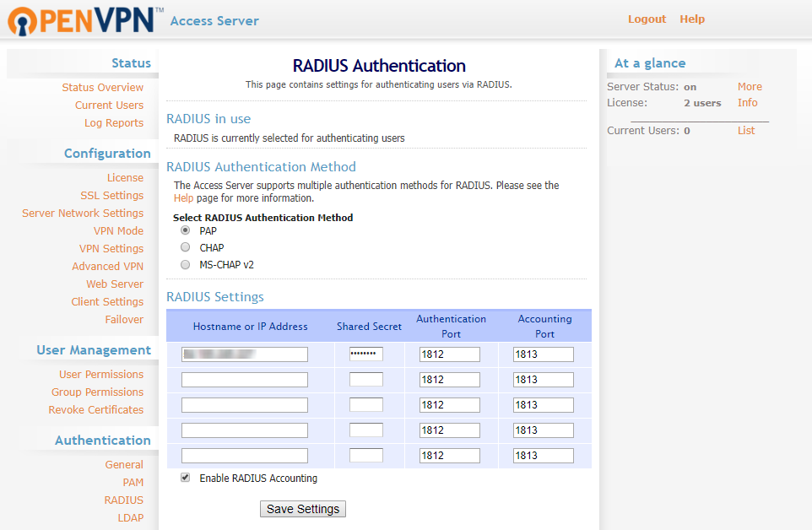Select MS-CHAP v2 authentication method
Image resolution: width=812 pixels, height=530 pixels.
click(185, 263)
